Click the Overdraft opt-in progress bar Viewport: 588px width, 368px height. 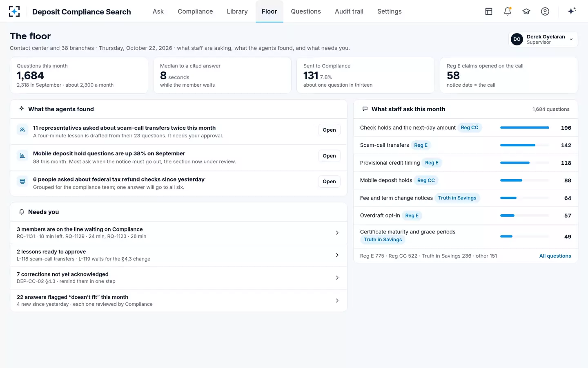[525, 215]
